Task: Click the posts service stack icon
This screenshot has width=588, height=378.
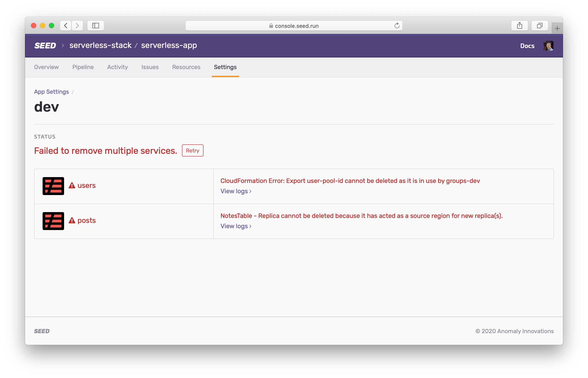Action: pos(53,221)
